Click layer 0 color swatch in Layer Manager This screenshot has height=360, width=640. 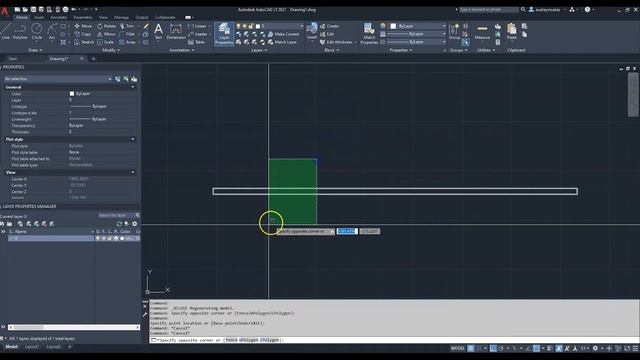click(122, 238)
